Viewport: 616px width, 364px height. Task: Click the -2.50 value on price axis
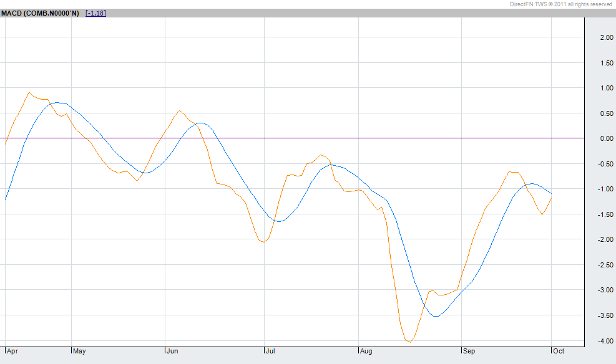(605, 265)
